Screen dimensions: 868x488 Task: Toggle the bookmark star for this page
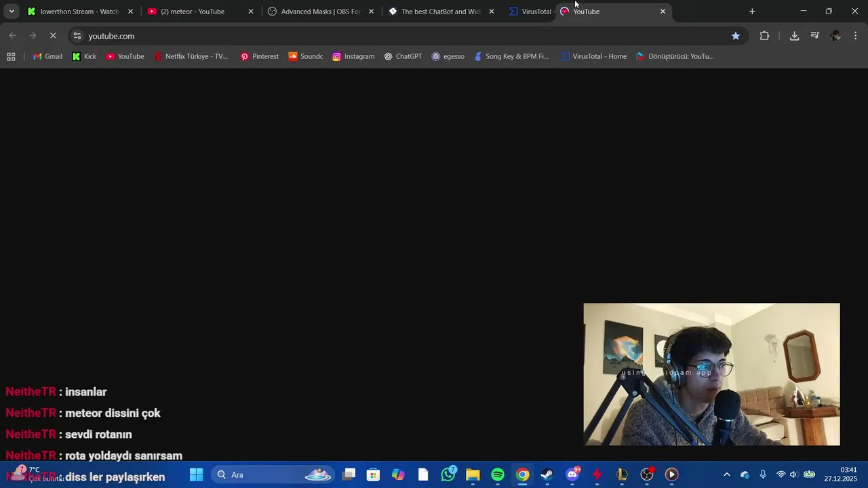pos(736,36)
